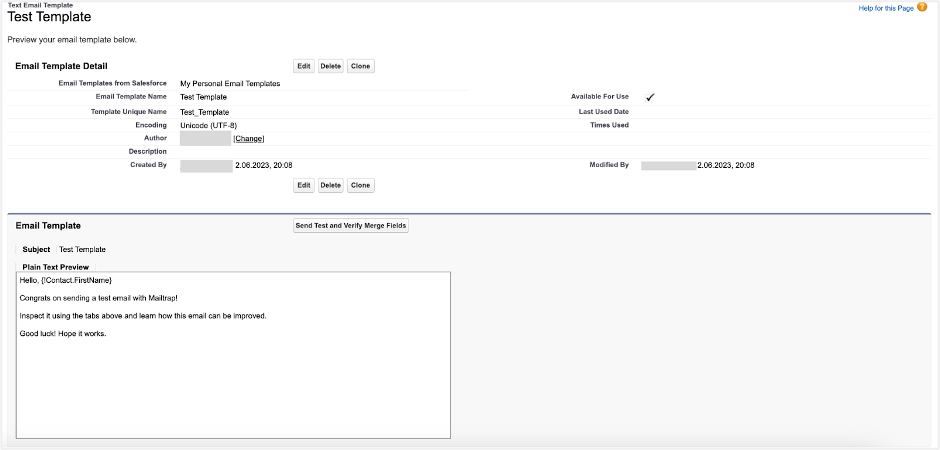Click the Good luck! Hope it works. line
The width and height of the screenshot is (940, 450).
tap(63, 334)
